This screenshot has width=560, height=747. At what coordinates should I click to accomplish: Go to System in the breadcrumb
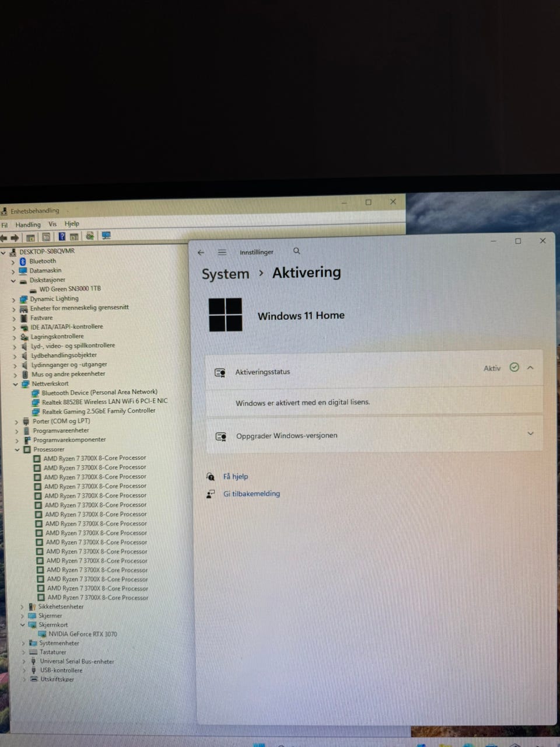click(x=225, y=274)
